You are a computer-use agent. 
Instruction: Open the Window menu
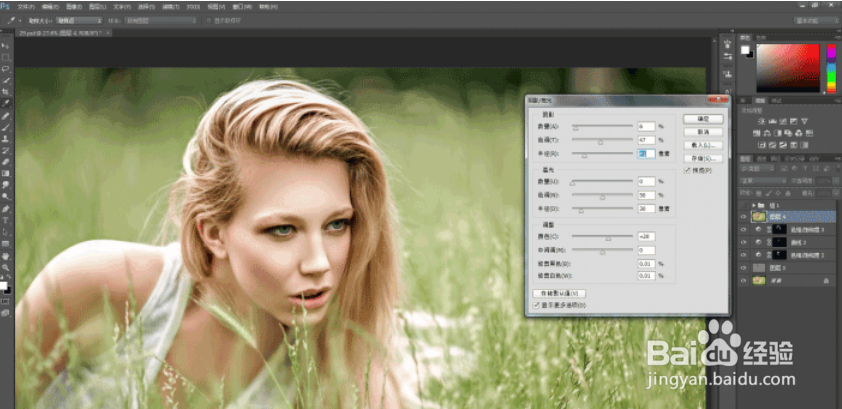point(242,7)
